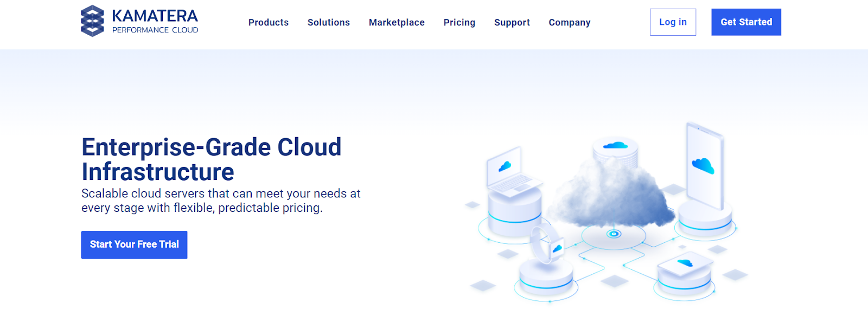Click the Kamatera Performance Cloud logo text
This screenshot has width=868, height=316.
tap(155, 21)
